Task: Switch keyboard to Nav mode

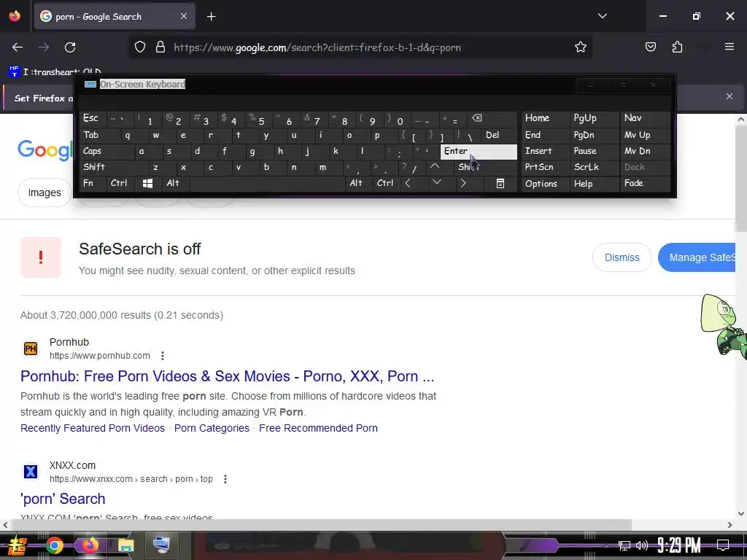Action: tap(645, 119)
